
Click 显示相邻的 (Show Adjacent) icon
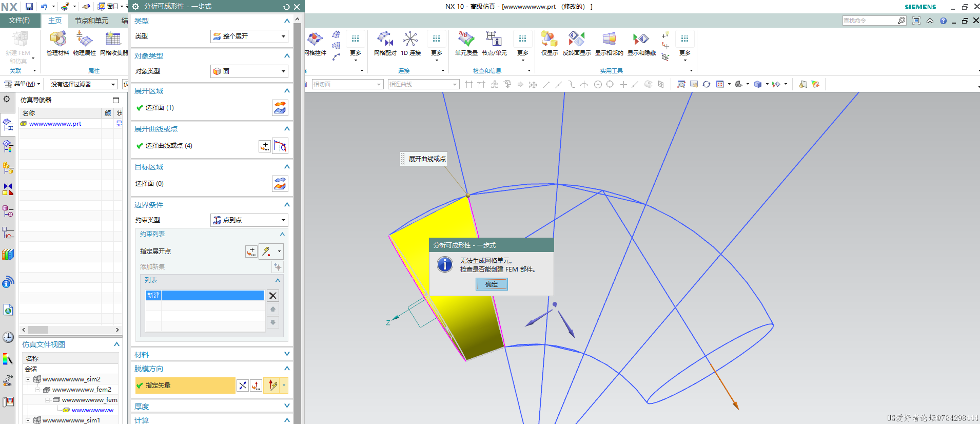(609, 44)
